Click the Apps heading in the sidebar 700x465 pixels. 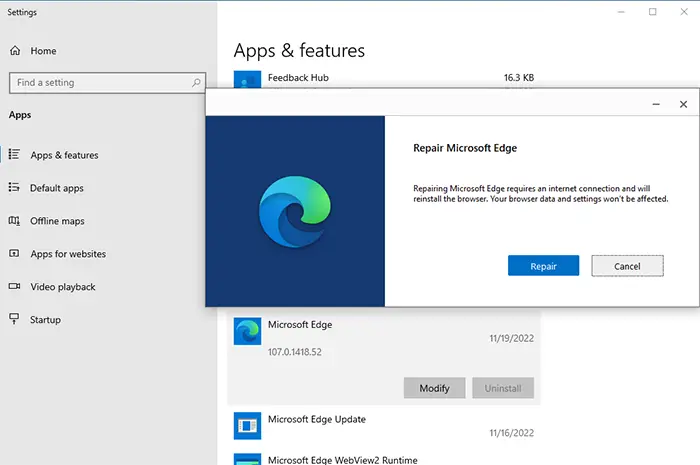[20, 115]
